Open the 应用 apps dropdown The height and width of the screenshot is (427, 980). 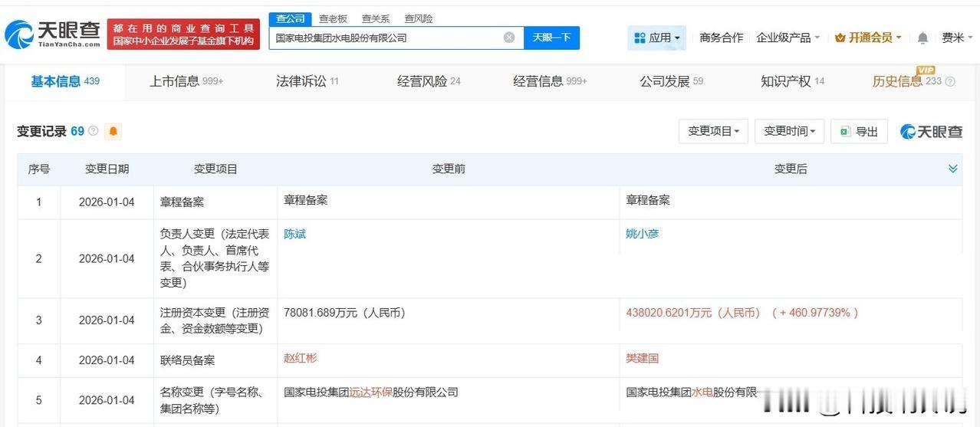tap(656, 38)
